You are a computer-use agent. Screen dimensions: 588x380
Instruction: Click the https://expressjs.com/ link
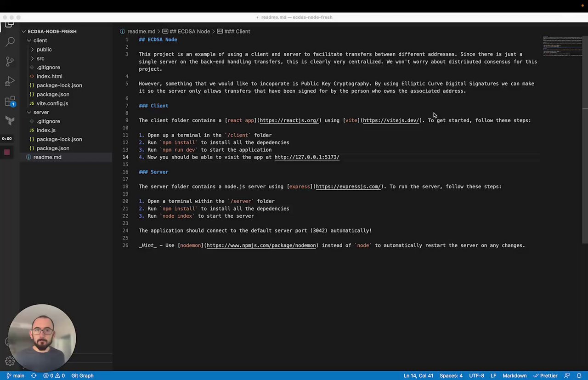(348, 187)
